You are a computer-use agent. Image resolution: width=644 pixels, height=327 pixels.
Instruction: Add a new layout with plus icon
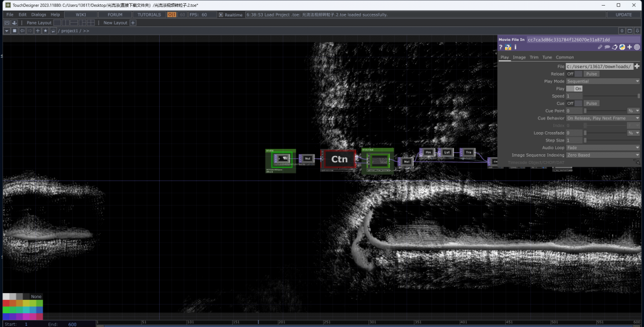point(133,23)
